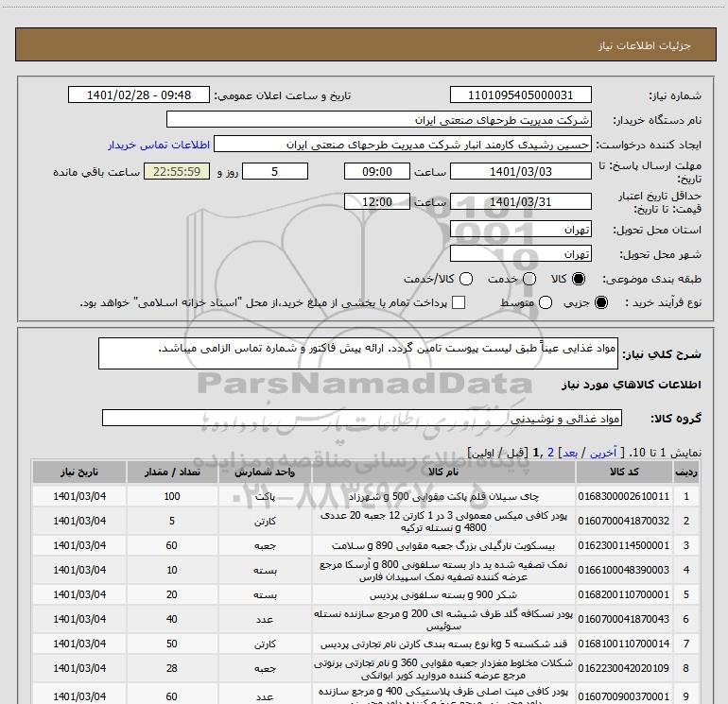The image size is (728, 704).
Task: Select the نمک تصفیه شده ید دار item
Action: pos(443,571)
